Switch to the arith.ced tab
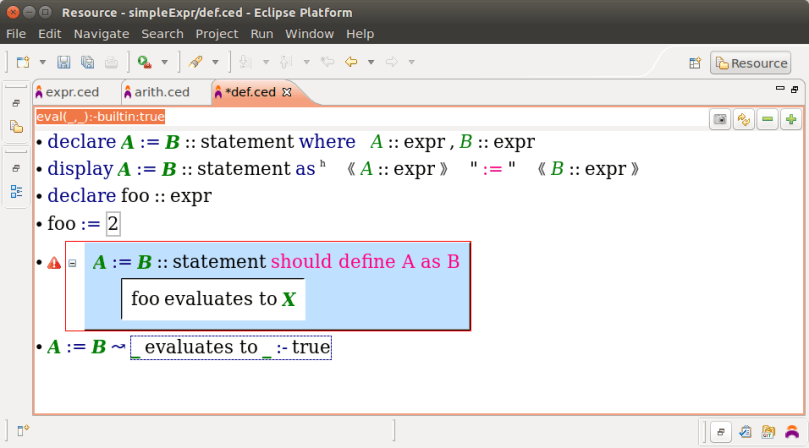Screen dimensions: 809x448 point(155,92)
